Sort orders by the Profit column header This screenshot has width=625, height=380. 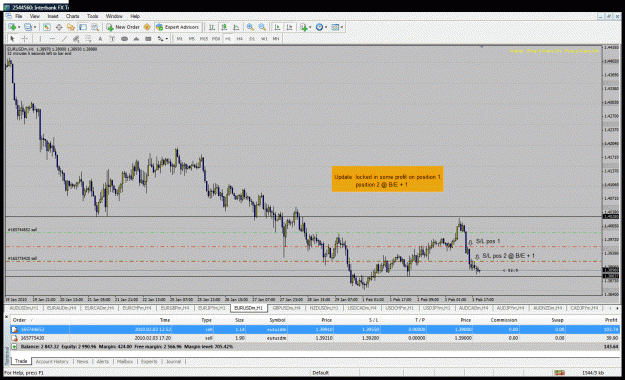click(611, 320)
